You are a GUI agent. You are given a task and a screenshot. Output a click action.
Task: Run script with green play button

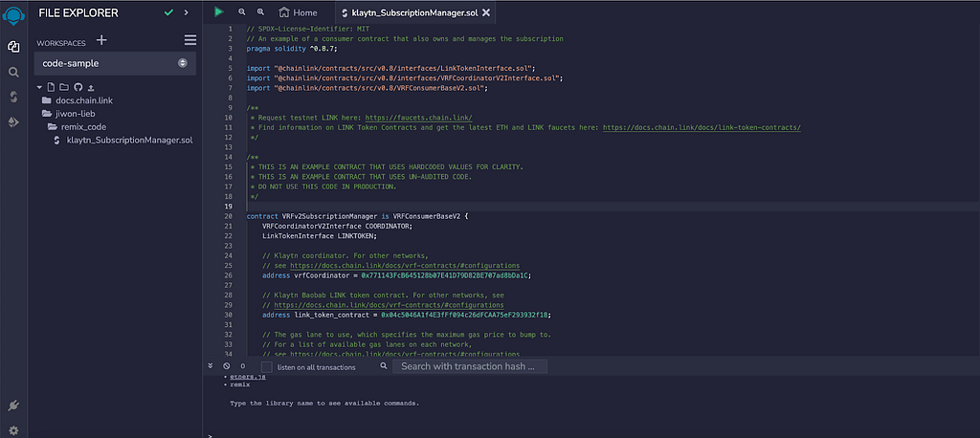click(x=219, y=11)
